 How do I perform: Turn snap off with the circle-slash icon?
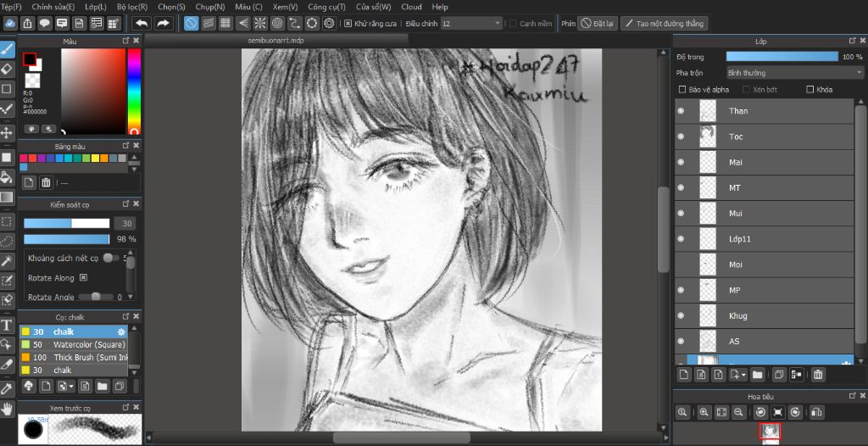pyautogui.click(x=191, y=23)
